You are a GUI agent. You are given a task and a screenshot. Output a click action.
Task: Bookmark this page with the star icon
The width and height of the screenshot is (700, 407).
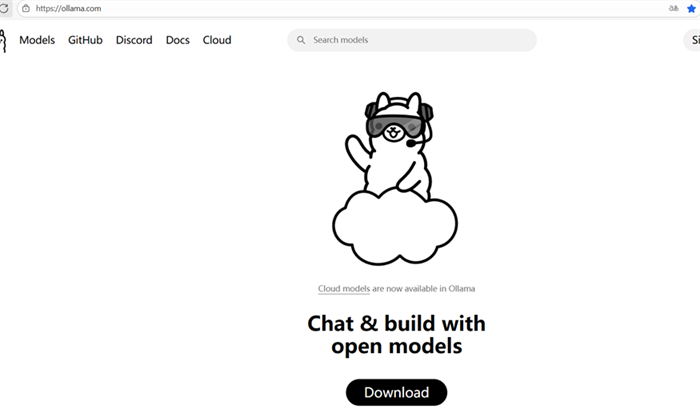click(691, 8)
